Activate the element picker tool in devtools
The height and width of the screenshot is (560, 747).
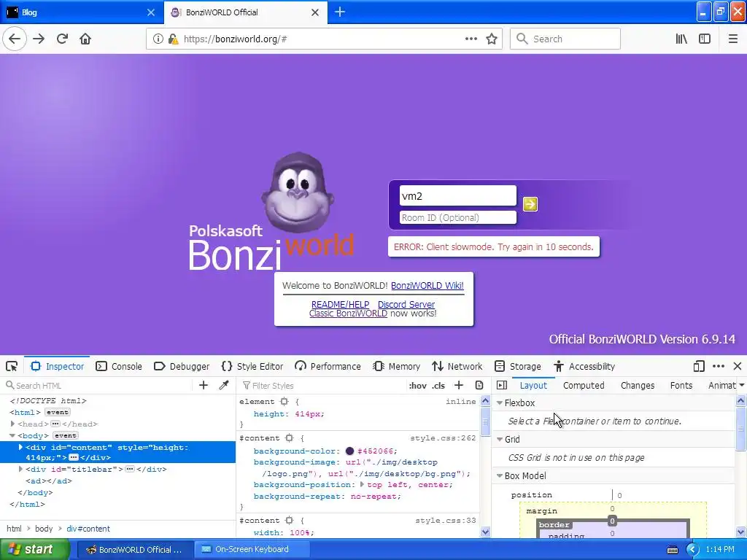[x=12, y=366]
